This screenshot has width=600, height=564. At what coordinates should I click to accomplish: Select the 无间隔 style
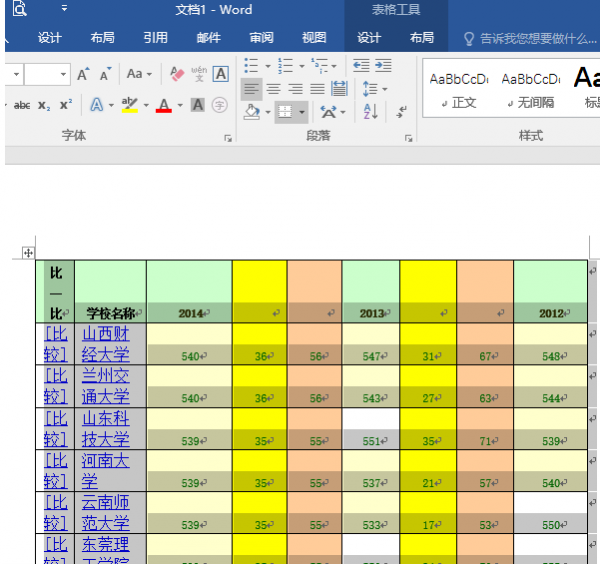click(531, 90)
